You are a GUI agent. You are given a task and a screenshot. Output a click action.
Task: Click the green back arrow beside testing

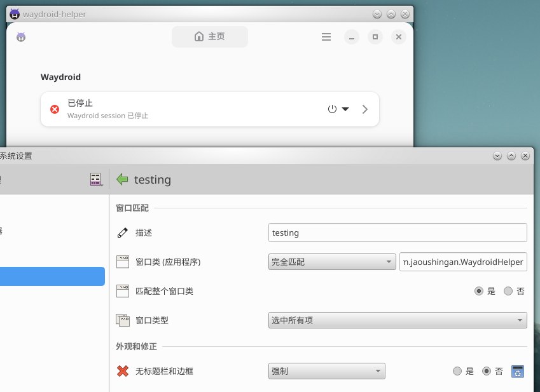(x=123, y=180)
